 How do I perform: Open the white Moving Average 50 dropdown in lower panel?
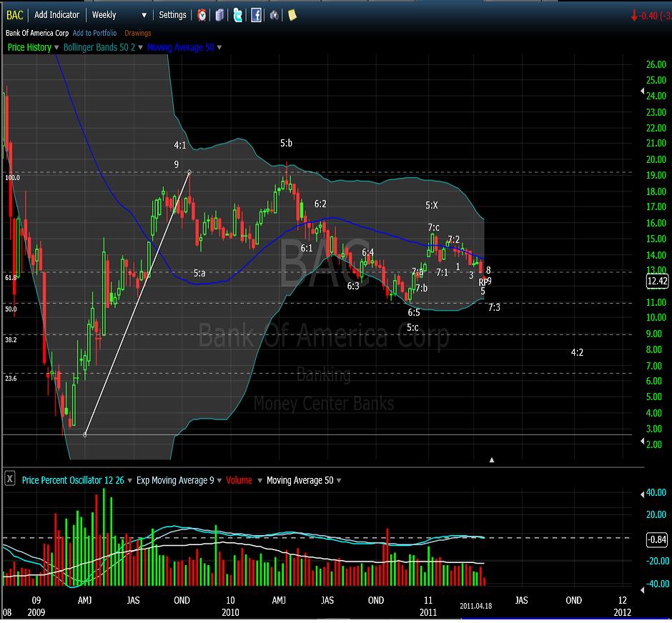point(339,481)
